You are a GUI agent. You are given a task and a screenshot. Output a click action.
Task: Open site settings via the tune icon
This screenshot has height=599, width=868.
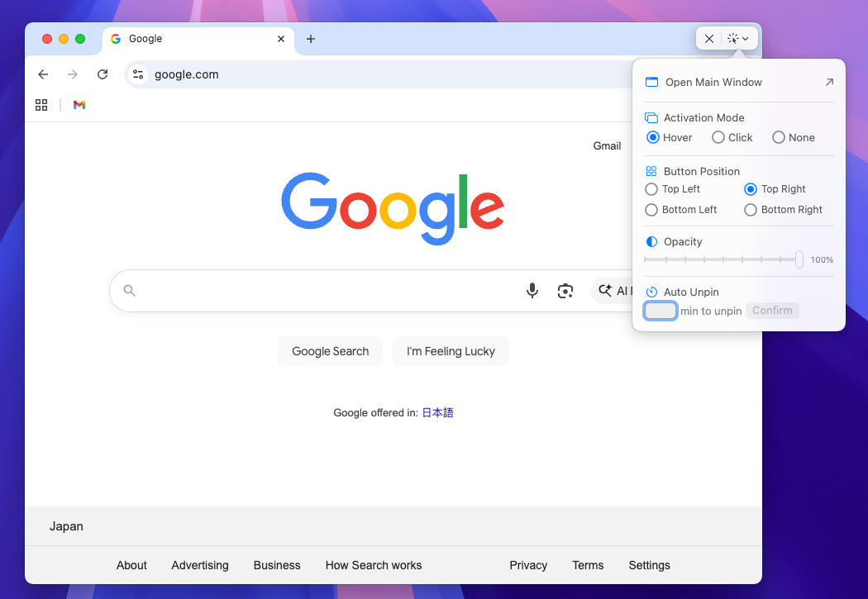click(137, 74)
